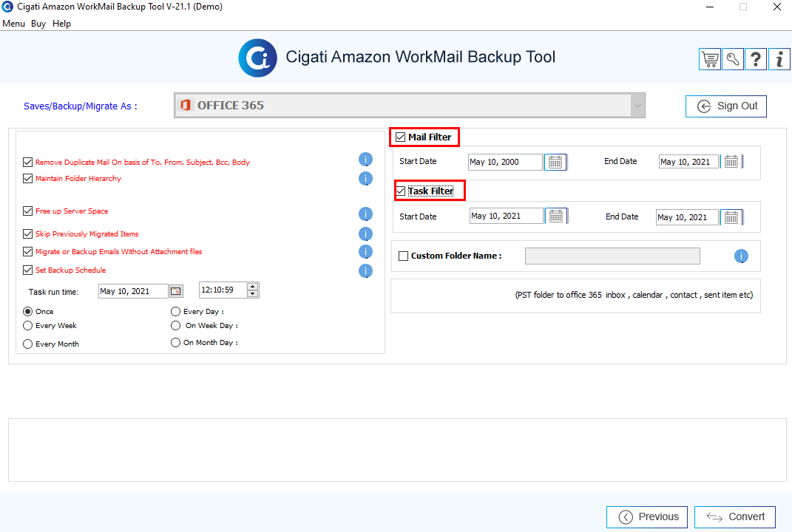This screenshot has width=792, height=532.
Task: Toggle Skip Previously Migrated Items
Action: tap(28, 233)
